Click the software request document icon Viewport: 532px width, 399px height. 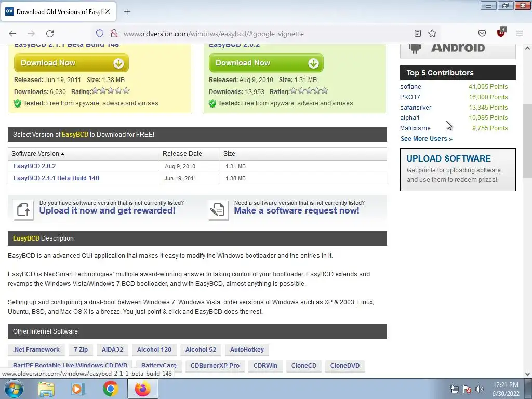(218, 210)
